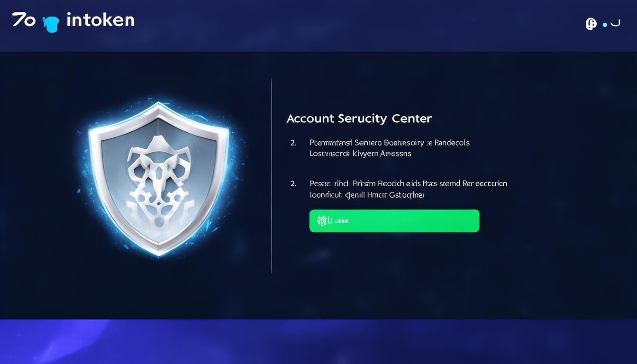The width and height of the screenshot is (637, 364).
Task: Click the glowing silver shield graphic
Action: point(159,179)
